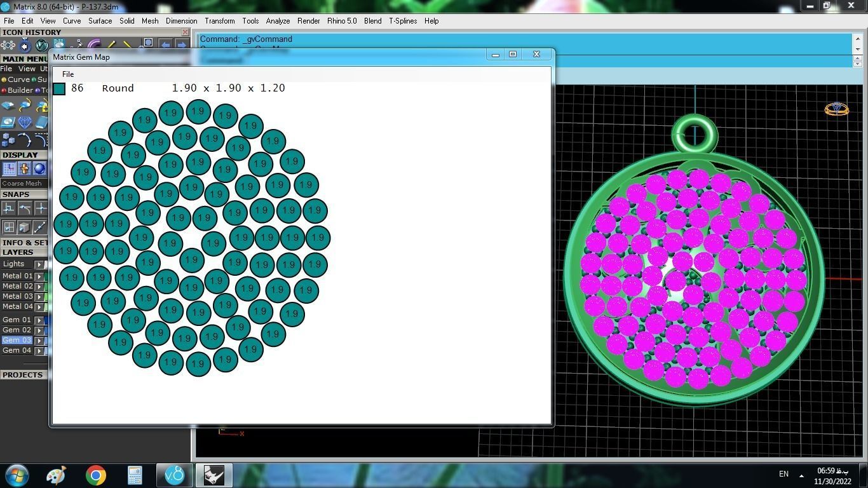The image size is (868, 488).
Task: Select the Lights layer
Action: (x=14, y=264)
